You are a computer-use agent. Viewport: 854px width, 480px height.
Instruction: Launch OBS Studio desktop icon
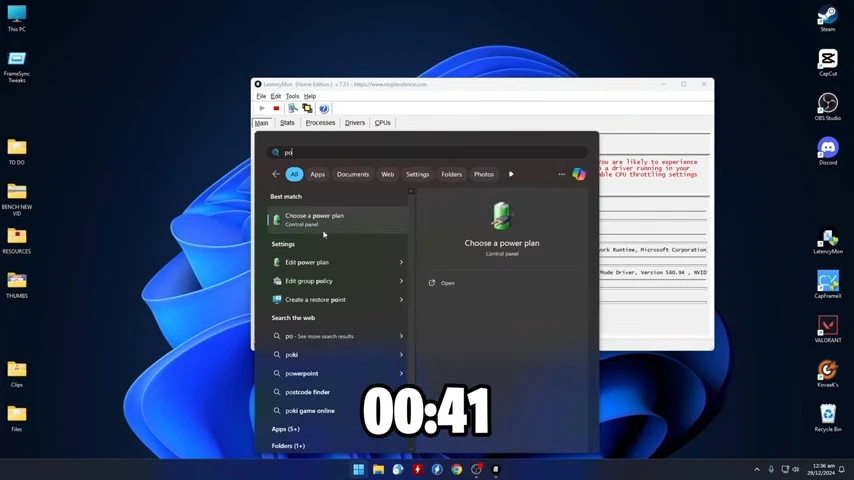(x=828, y=106)
